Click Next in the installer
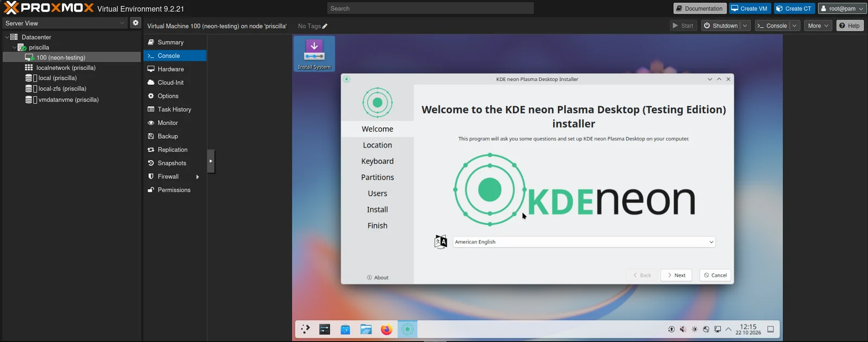This screenshot has width=868, height=342. point(676,275)
